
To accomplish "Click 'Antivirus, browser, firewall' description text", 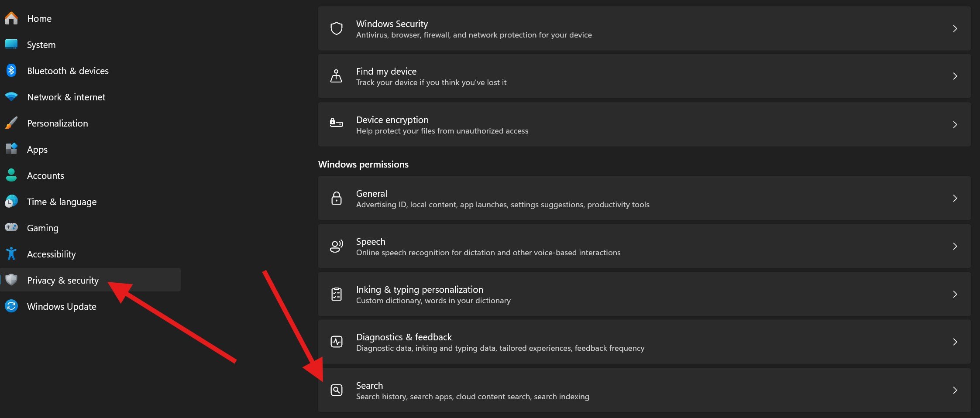I will [x=474, y=35].
